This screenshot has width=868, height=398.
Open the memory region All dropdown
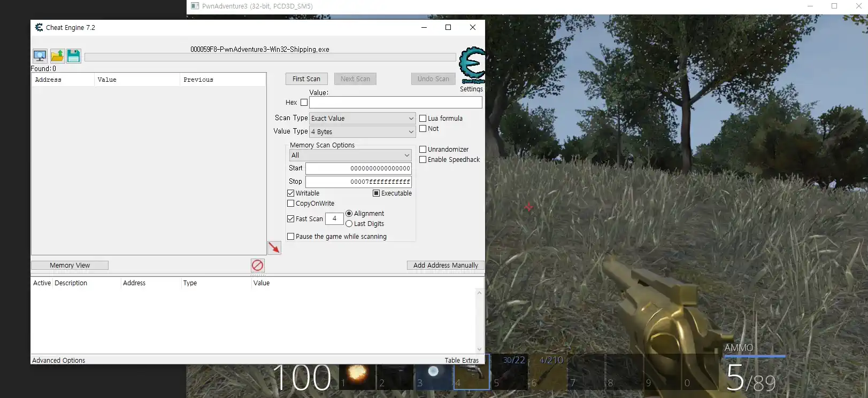tap(350, 155)
